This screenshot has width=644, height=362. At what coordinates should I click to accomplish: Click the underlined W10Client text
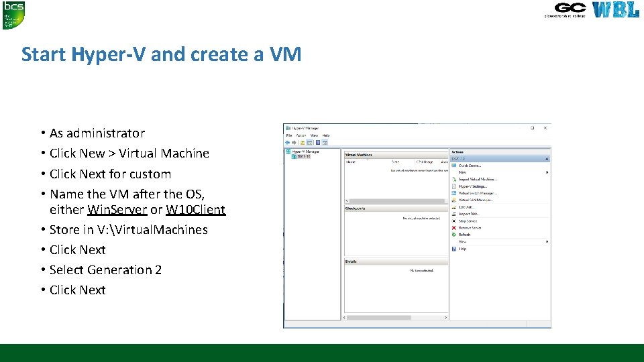pos(195,210)
